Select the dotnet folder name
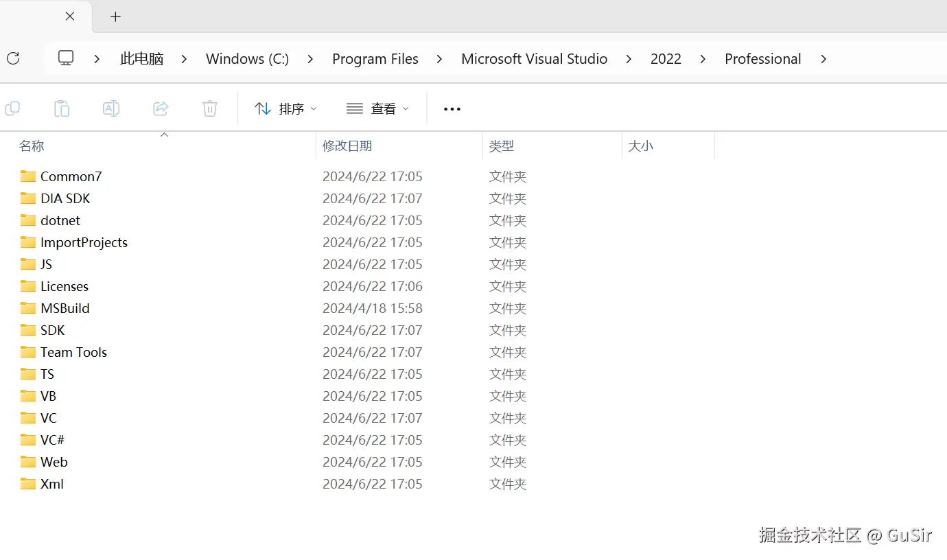Viewport: 947px width, 560px height. [x=60, y=220]
